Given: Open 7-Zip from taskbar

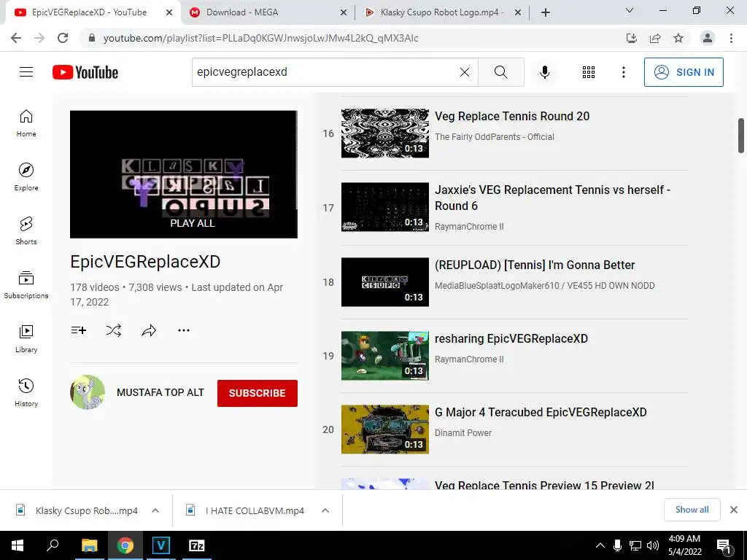Looking at the screenshot, I should coord(197,545).
